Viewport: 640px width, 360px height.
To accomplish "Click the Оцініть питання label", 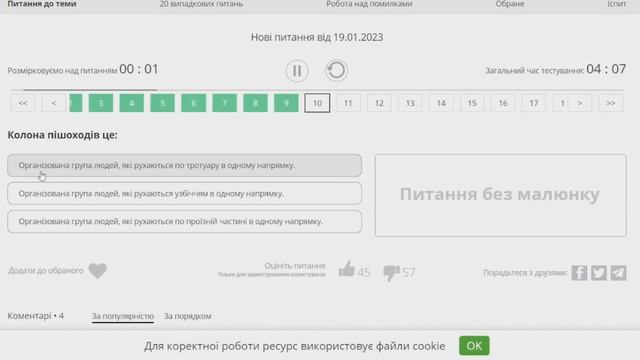I will tap(295, 266).
